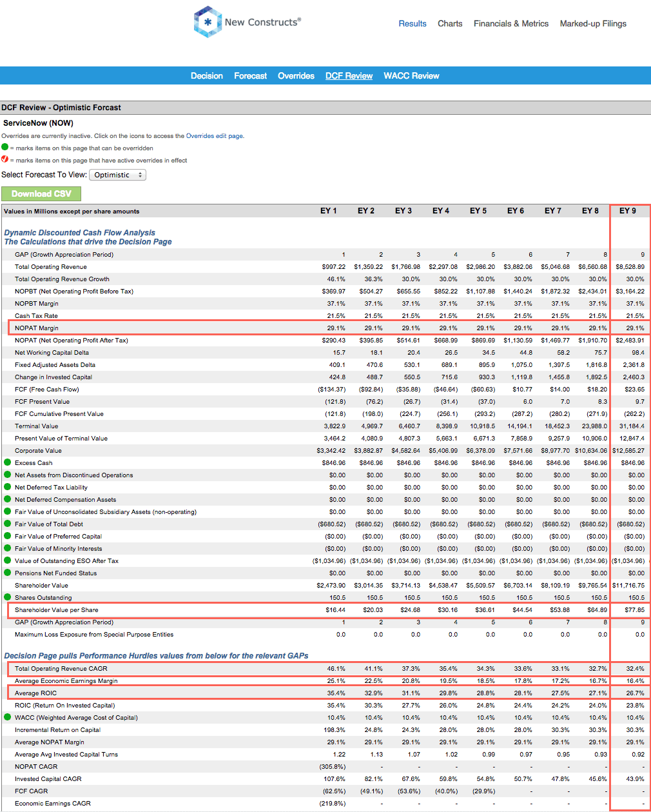Select the Average ROIC row label
Screen dimensions: 651x812
[35, 693]
